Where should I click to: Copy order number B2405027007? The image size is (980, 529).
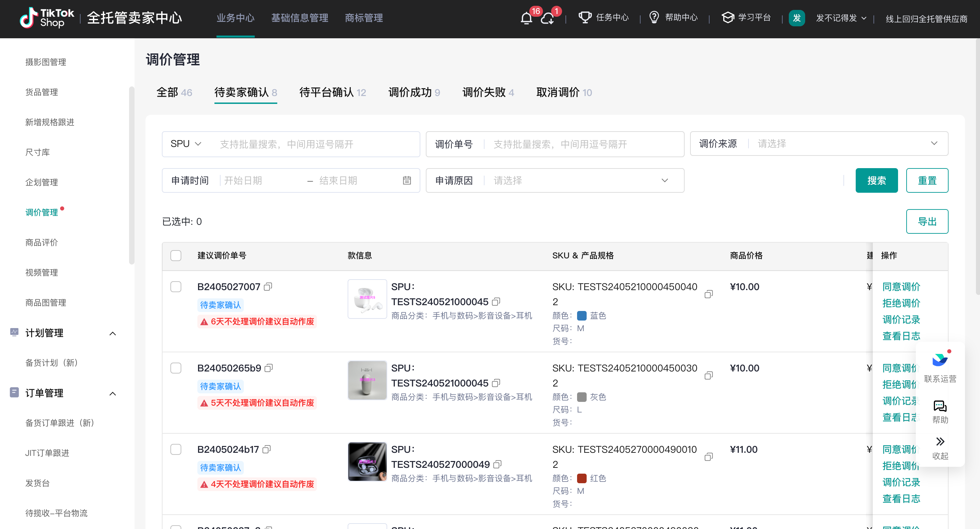pyautogui.click(x=268, y=286)
